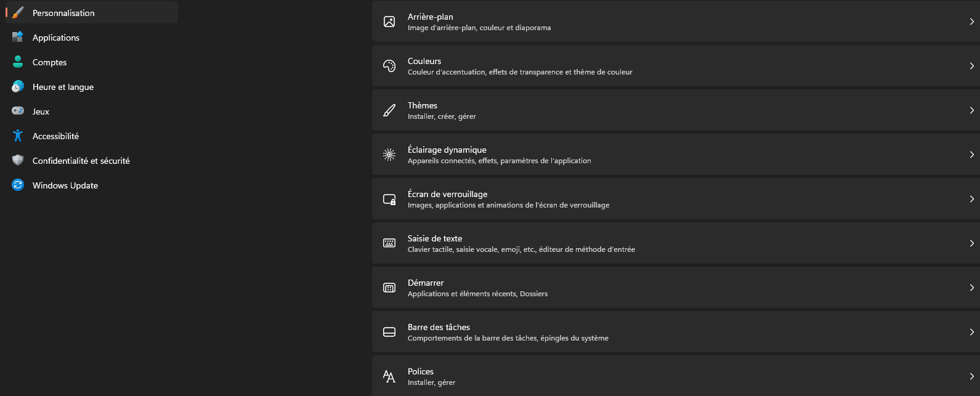
Task: Open Confidentialité et sécurité settings
Action: [x=81, y=161]
